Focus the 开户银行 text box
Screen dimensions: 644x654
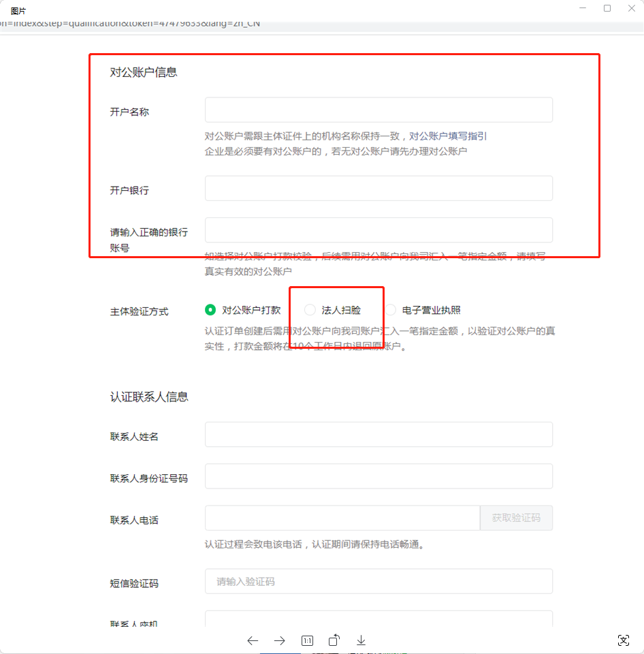(x=379, y=189)
